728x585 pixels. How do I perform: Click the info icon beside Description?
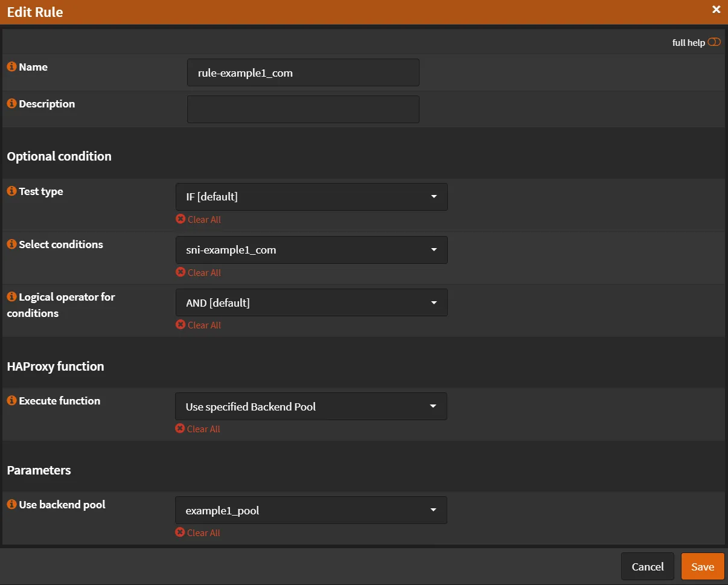coord(11,103)
